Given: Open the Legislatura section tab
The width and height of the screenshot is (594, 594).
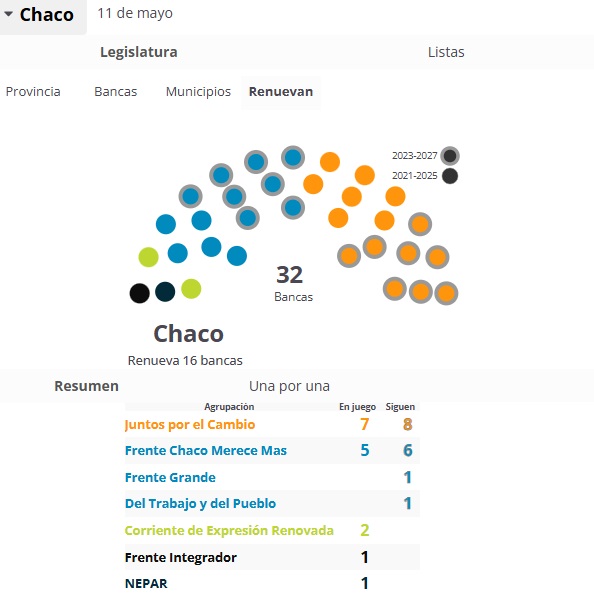Looking at the screenshot, I should [139, 52].
